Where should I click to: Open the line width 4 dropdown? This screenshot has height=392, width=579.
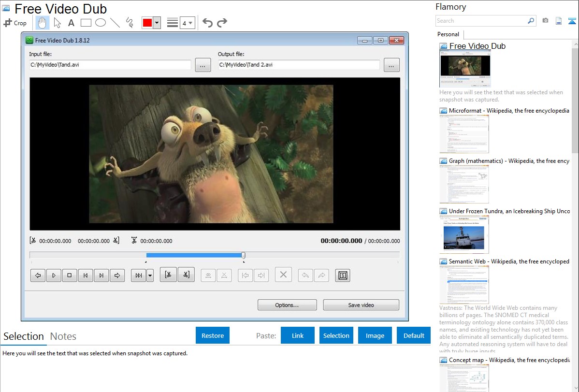pos(187,23)
